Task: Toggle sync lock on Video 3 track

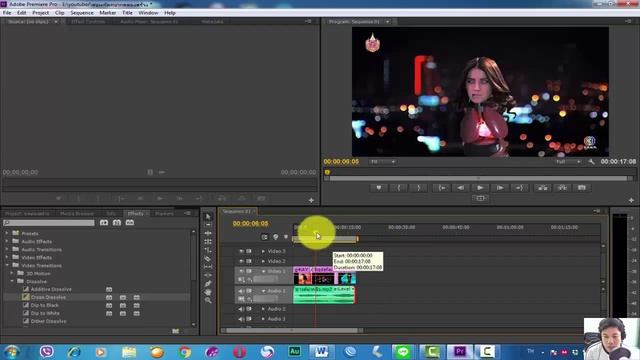Action: (x=249, y=251)
